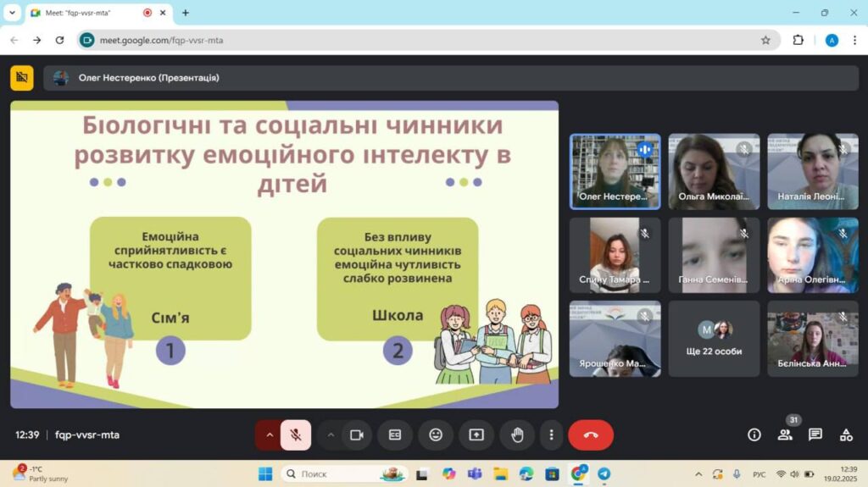This screenshot has width=868, height=487.
Task: Open the activities panel
Action: click(846, 434)
